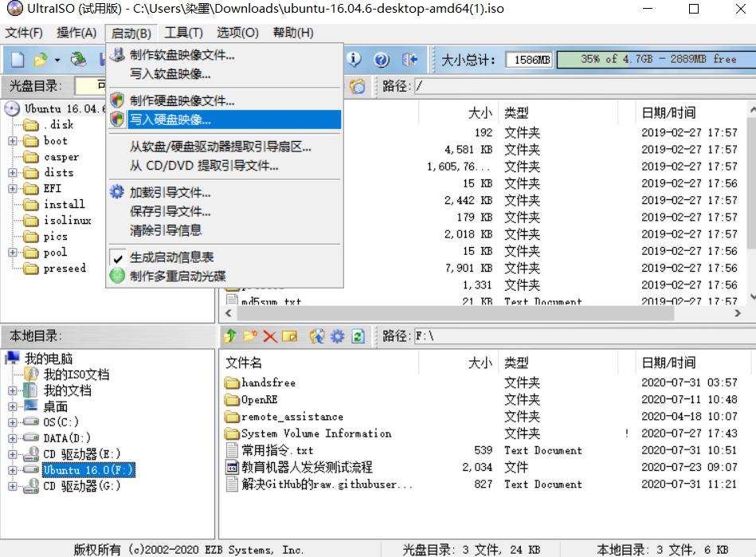The width and height of the screenshot is (756, 557).
Task: Select Ubuntu 16.0(F:) drive
Action: [x=88, y=469]
